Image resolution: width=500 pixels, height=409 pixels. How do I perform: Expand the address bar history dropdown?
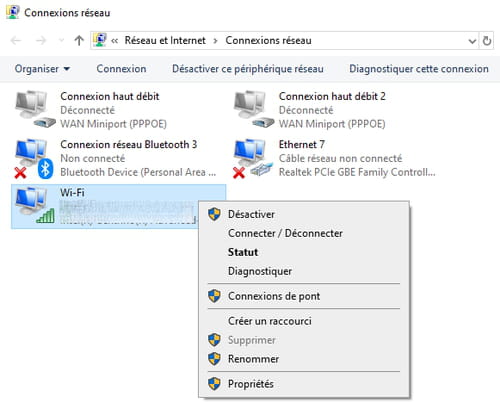coord(472,41)
